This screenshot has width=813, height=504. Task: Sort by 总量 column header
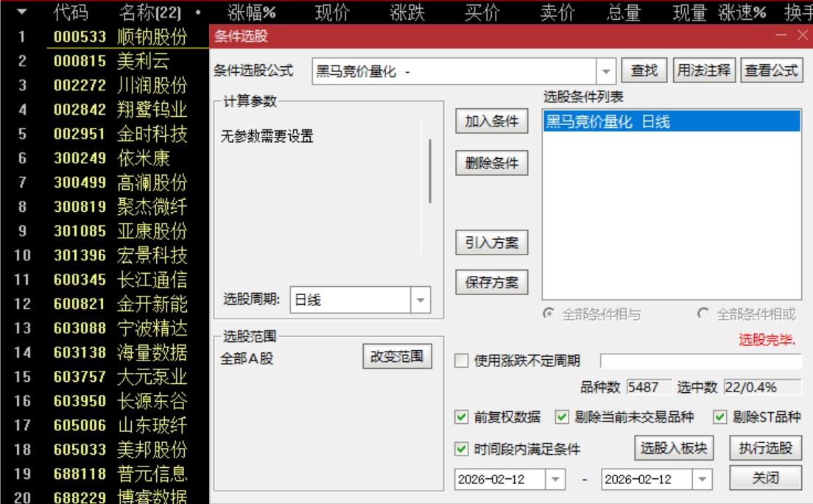pos(624,12)
